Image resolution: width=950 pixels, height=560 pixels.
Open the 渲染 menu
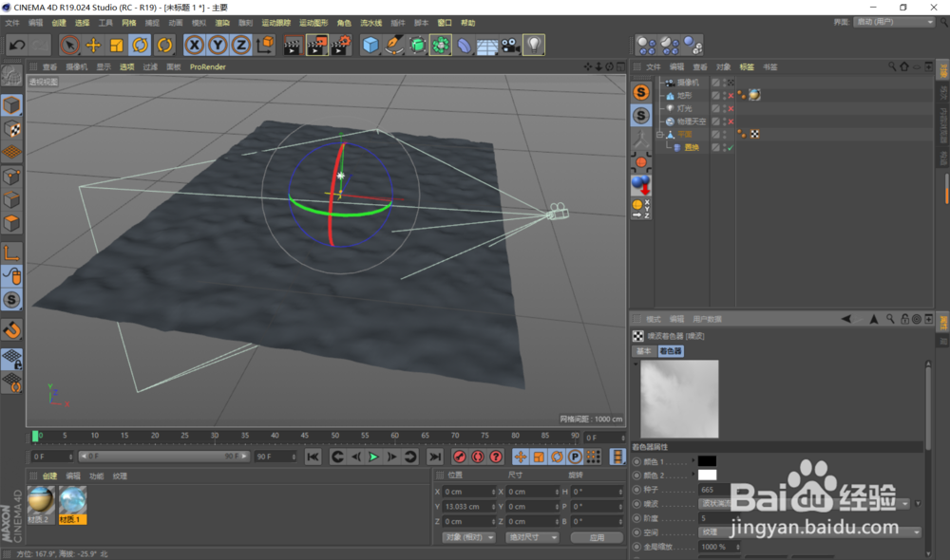tap(222, 23)
